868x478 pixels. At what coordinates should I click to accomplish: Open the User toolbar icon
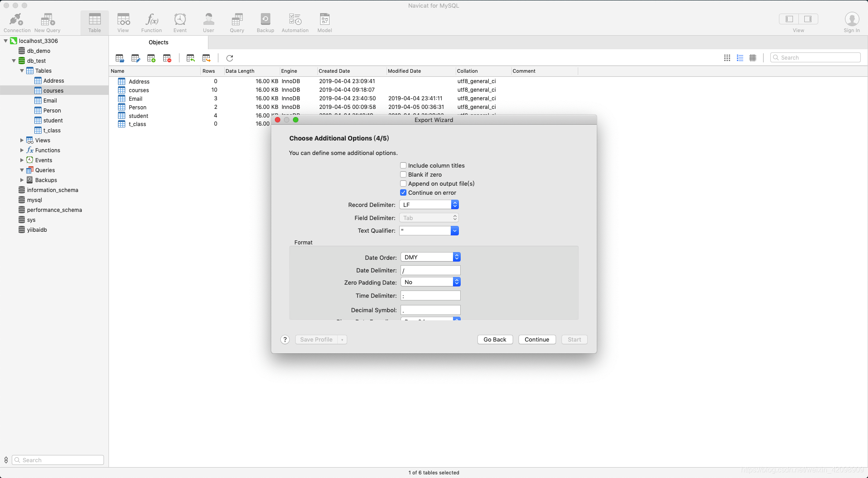pyautogui.click(x=208, y=23)
